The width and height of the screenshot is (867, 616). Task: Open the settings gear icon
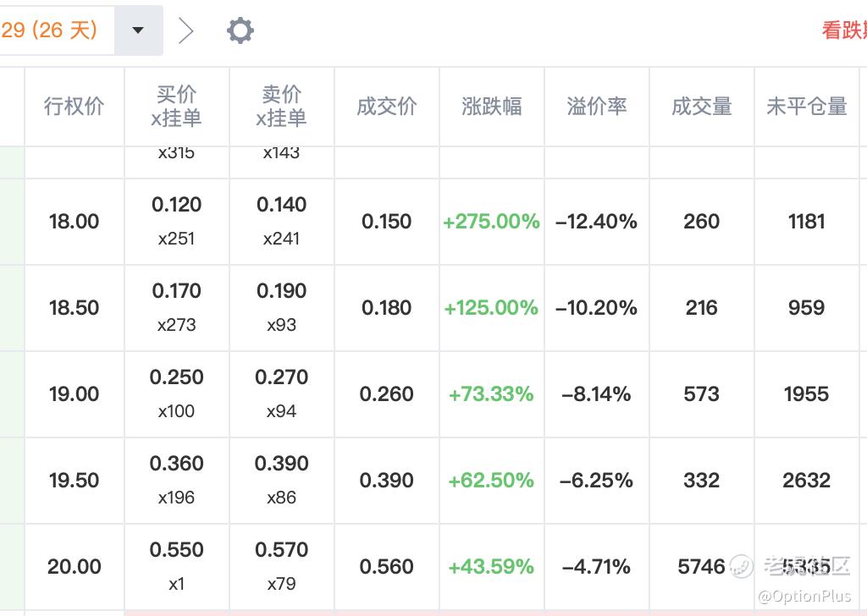pyautogui.click(x=240, y=31)
